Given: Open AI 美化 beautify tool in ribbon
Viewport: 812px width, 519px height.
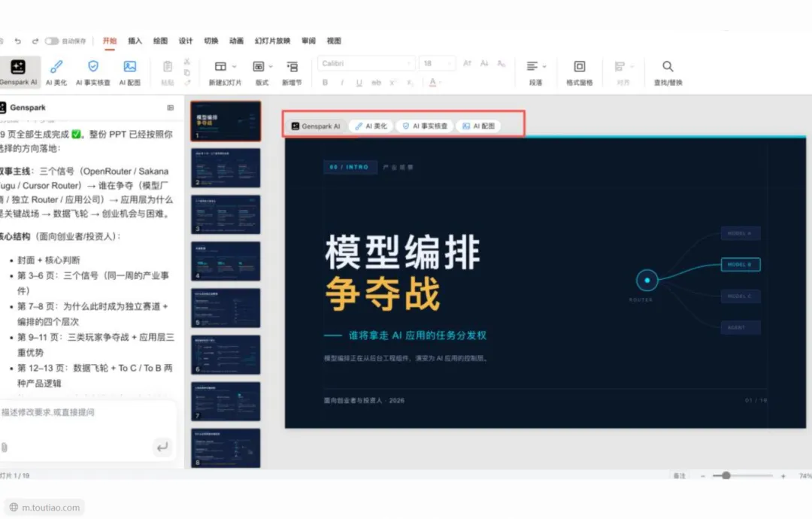Looking at the screenshot, I should [56, 72].
